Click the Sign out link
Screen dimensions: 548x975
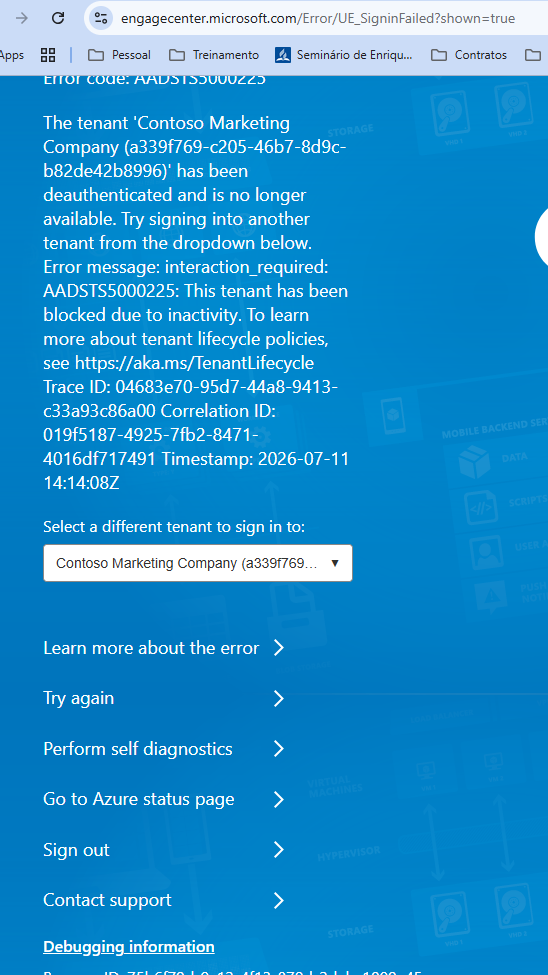(77, 850)
